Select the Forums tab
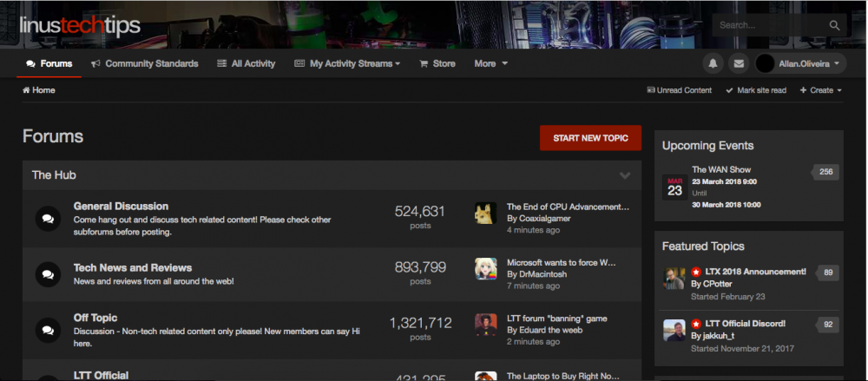This screenshot has width=868, height=381. pyautogui.click(x=49, y=63)
